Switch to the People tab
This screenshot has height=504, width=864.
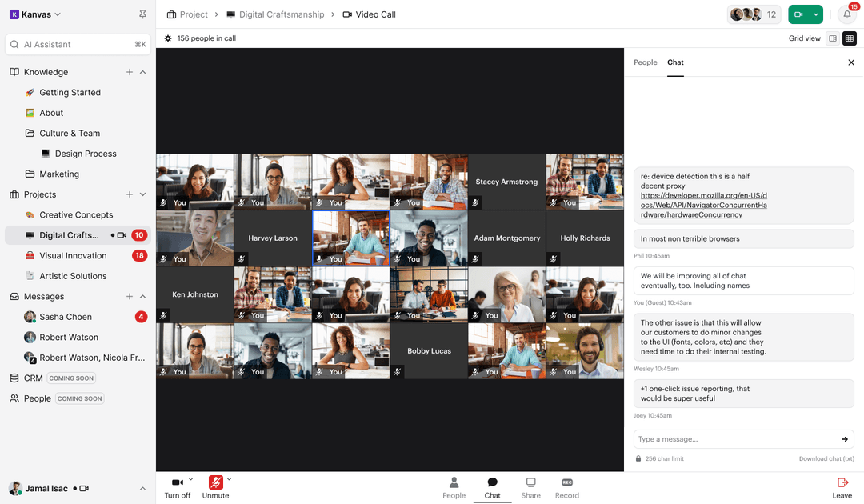click(645, 62)
